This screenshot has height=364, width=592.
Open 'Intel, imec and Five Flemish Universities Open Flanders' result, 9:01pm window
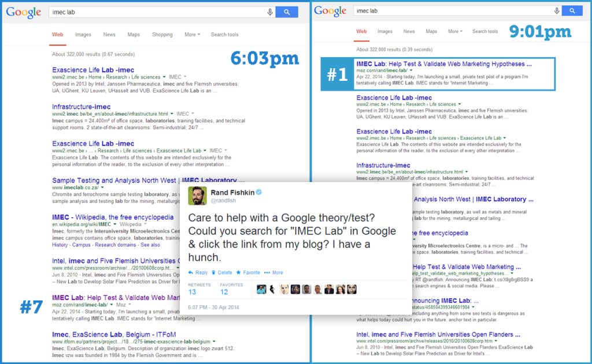tap(438, 335)
